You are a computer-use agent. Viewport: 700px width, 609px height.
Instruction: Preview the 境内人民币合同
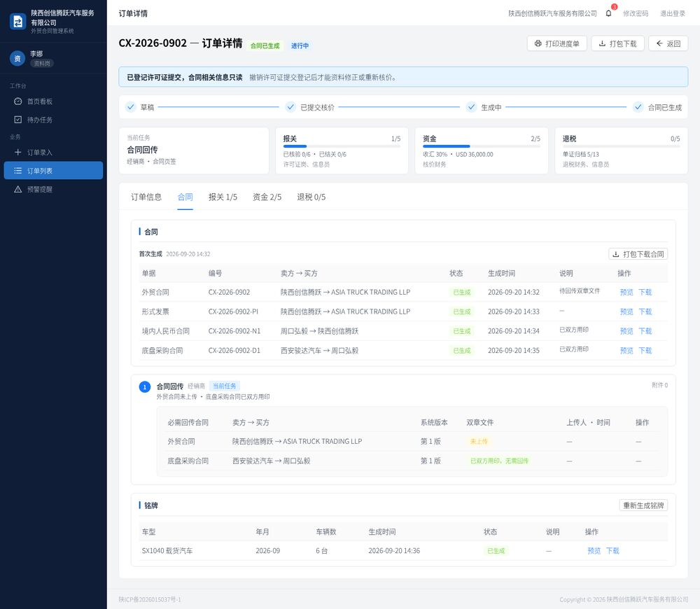pyautogui.click(x=626, y=331)
